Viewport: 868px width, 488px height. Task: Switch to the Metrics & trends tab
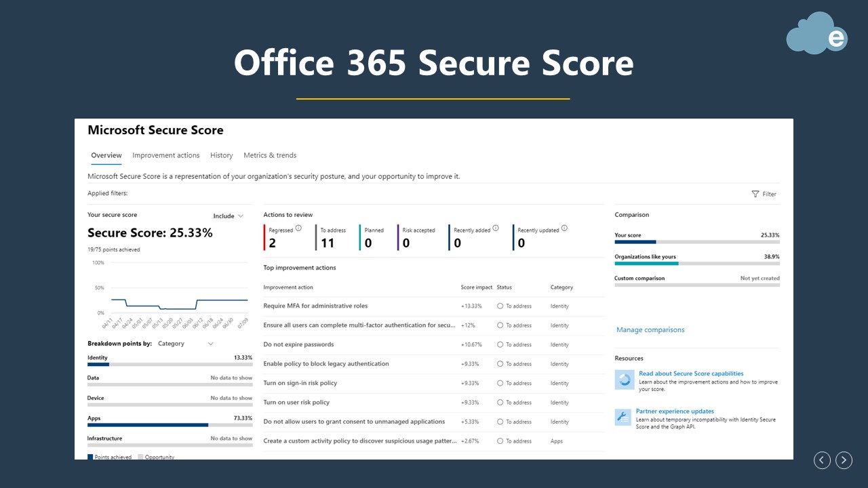click(270, 155)
